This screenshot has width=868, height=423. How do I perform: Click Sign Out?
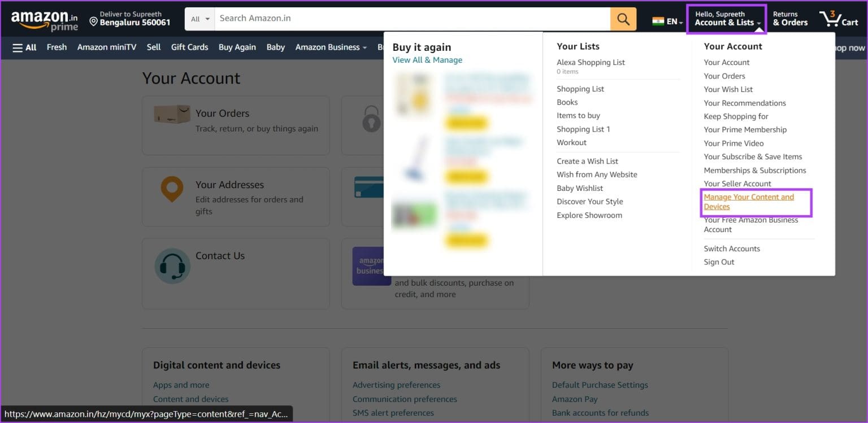719,262
